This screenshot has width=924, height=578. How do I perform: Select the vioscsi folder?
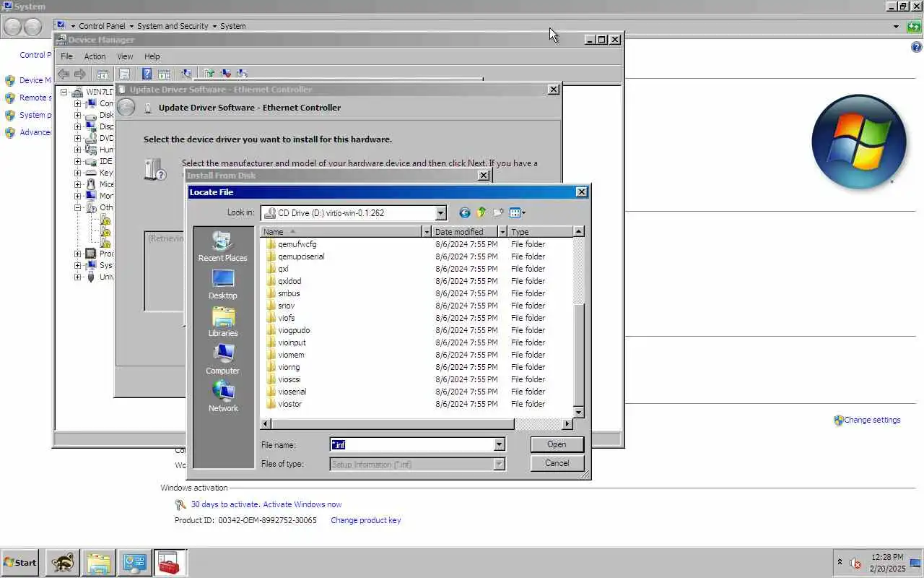(289, 379)
